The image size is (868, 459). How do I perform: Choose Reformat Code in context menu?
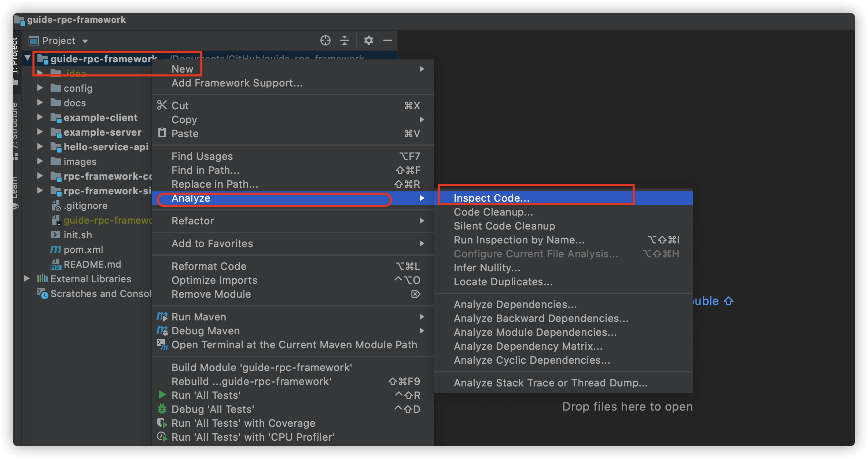(209, 266)
